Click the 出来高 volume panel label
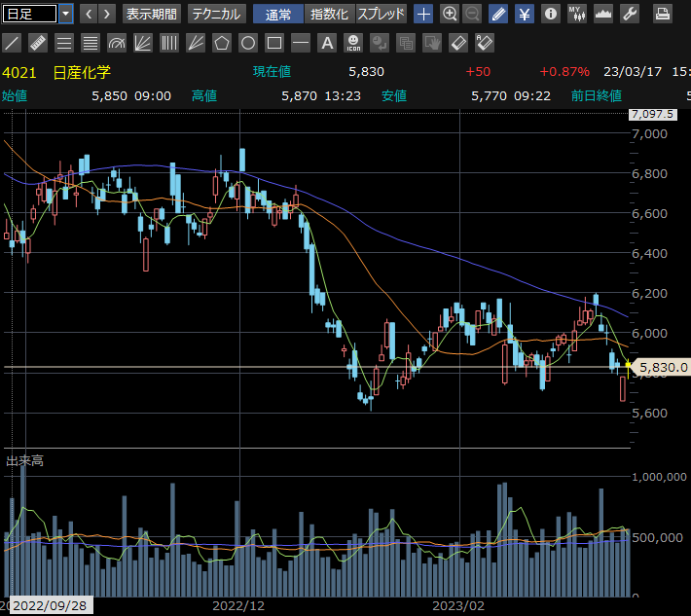 pyautogui.click(x=24, y=461)
